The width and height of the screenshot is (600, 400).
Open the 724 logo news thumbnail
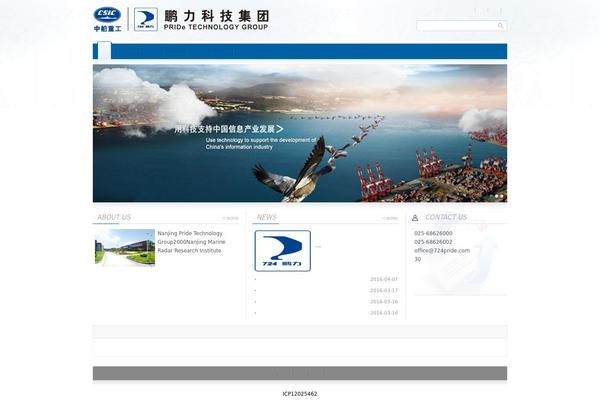[x=283, y=251]
